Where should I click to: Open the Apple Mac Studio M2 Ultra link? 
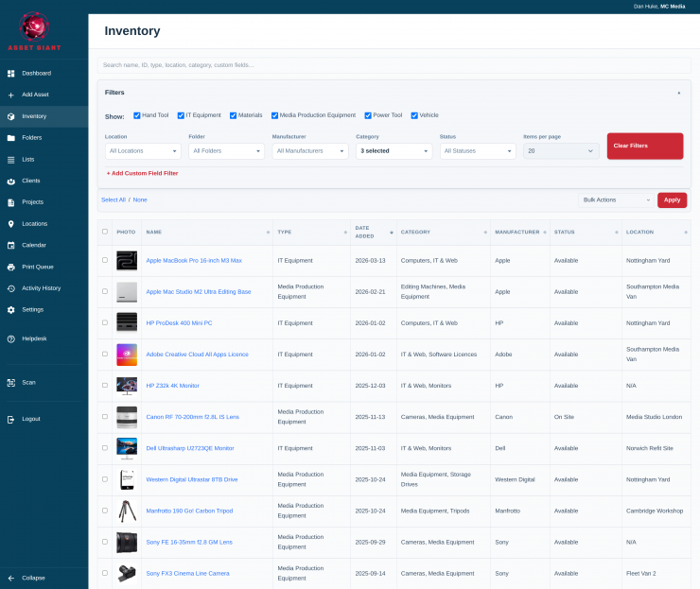pyautogui.click(x=199, y=292)
